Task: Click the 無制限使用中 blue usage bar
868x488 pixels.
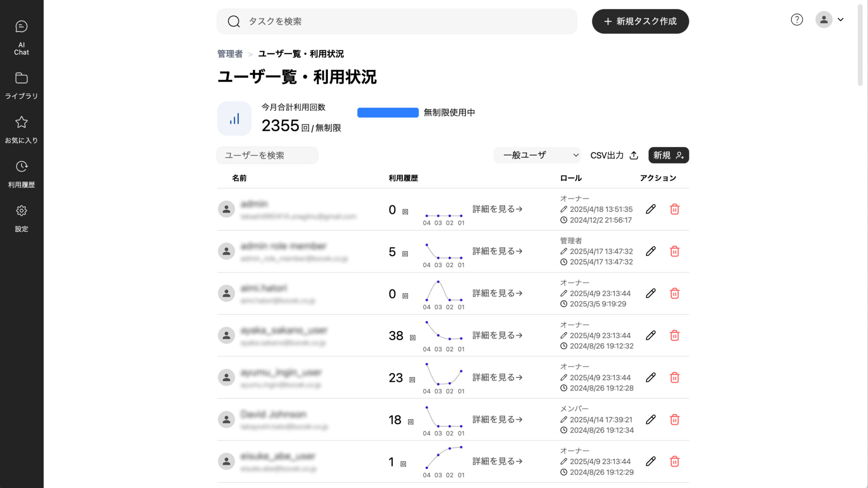Action: click(x=388, y=113)
